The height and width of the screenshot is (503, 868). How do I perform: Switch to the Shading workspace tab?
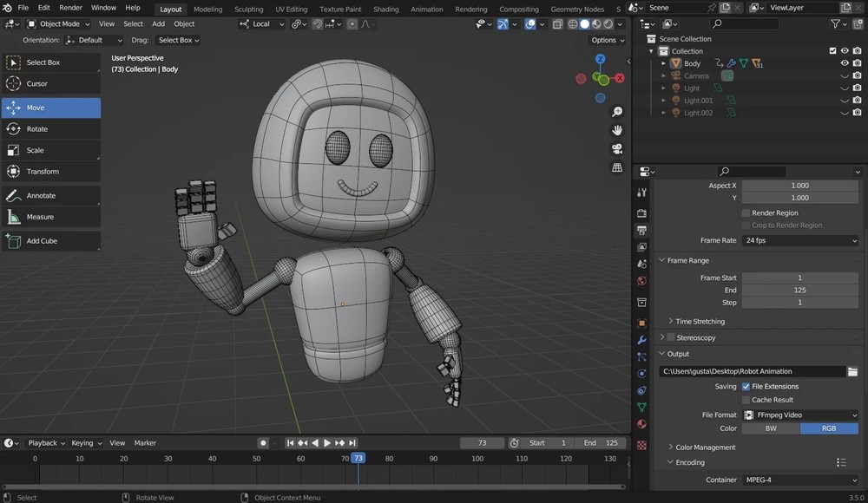385,9
